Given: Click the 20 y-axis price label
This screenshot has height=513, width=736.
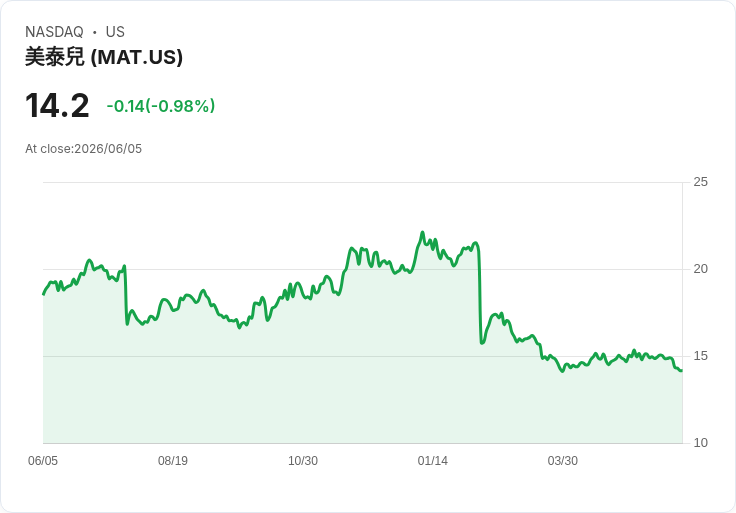Looking at the screenshot, I should tap(700, 268).
